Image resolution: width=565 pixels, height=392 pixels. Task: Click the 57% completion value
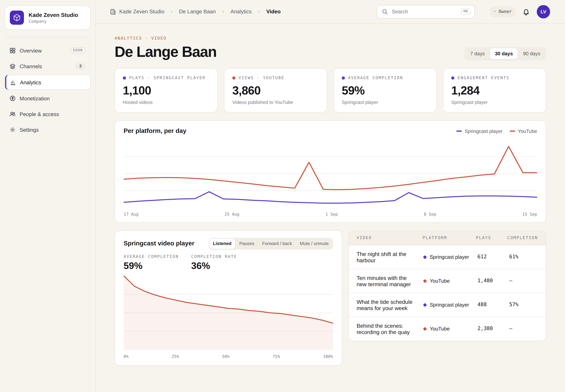click(514, 305)
